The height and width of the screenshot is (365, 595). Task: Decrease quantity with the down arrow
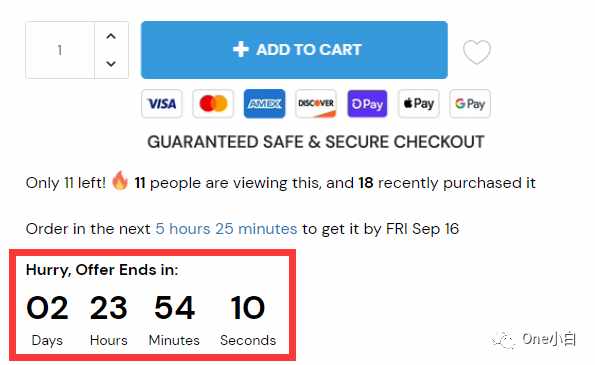click(111, 63)
